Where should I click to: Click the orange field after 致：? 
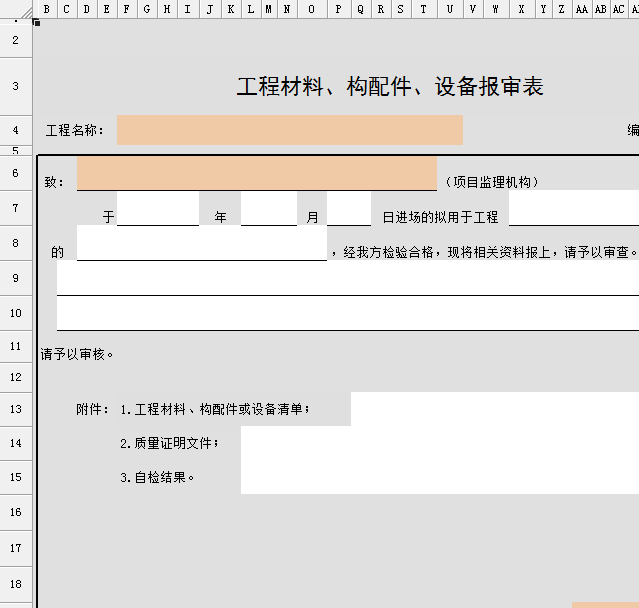(x=256, y=173)
